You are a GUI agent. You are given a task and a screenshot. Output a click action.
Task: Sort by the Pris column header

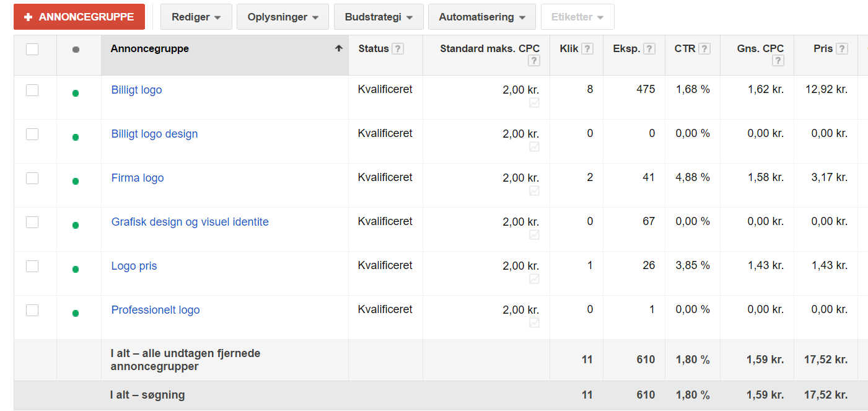click(823, 48)
